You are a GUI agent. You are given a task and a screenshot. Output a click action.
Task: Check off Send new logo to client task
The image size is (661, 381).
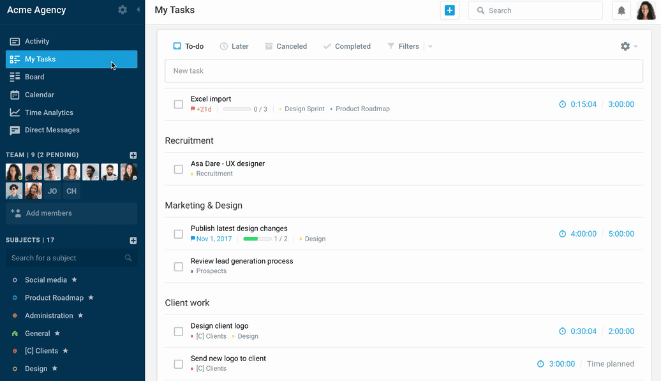pos(178,364)
